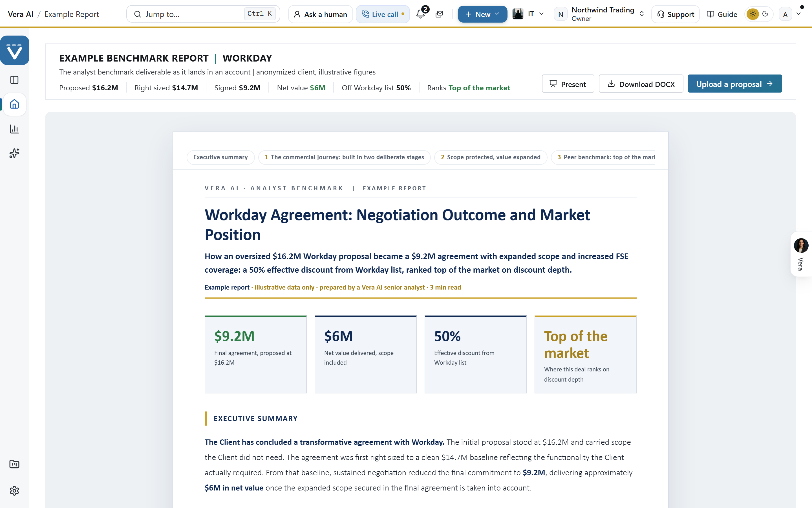Viewport: 812px width, 508px height.
Task: Click the Workday Agreement report title
Action: tap(397, 224)
